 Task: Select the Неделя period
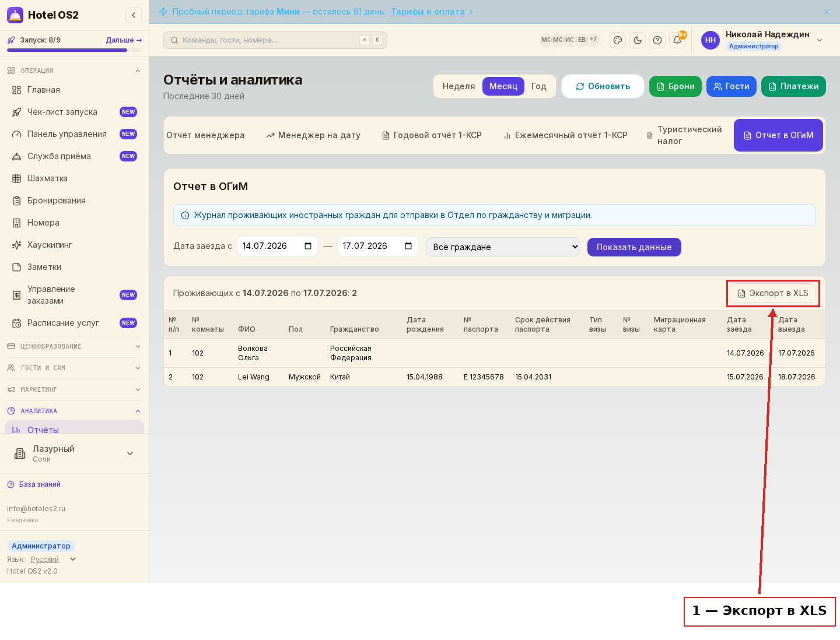tap(459, 86)
